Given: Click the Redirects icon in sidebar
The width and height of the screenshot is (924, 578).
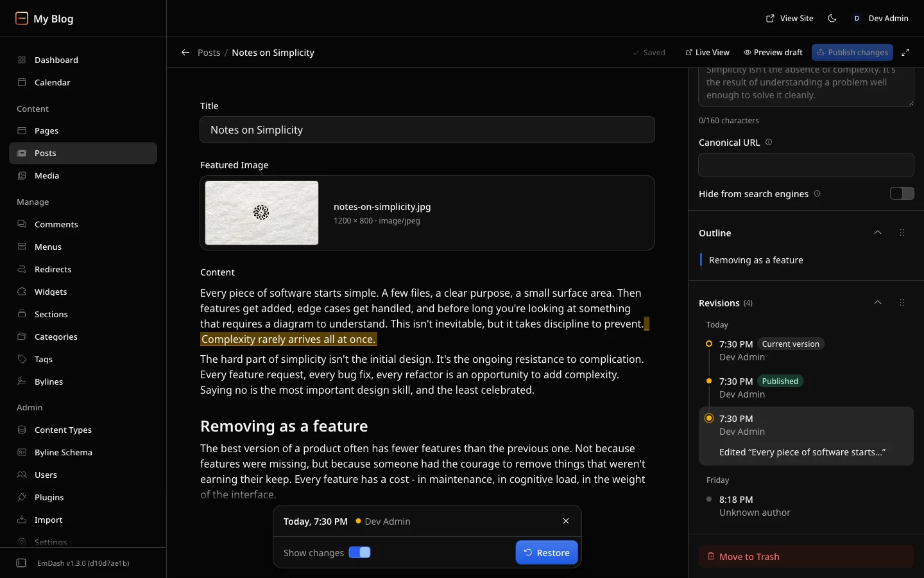Looking at the screenshot, I should [x=22, y=269].
